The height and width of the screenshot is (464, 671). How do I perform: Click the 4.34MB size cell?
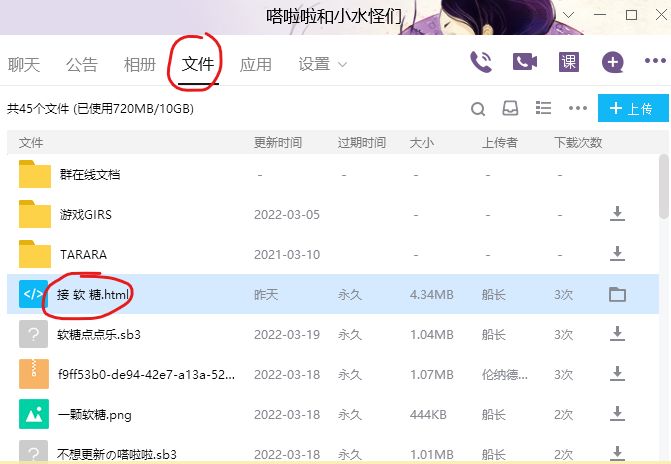[x=431, y=294]
